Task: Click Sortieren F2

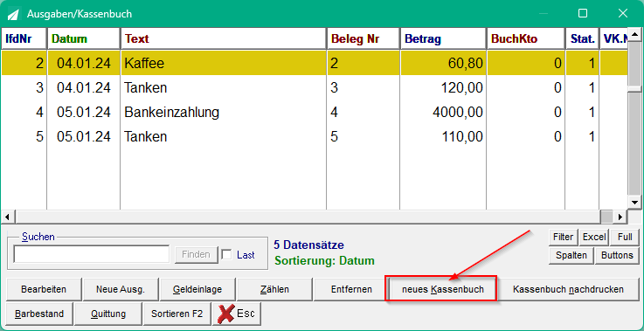Action: (x=177, y=314)
